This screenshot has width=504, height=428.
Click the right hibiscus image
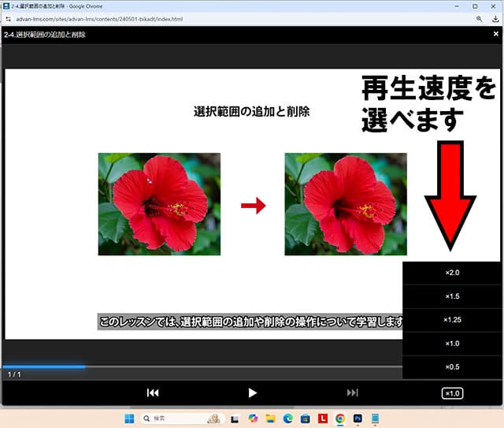click(346, 204)
